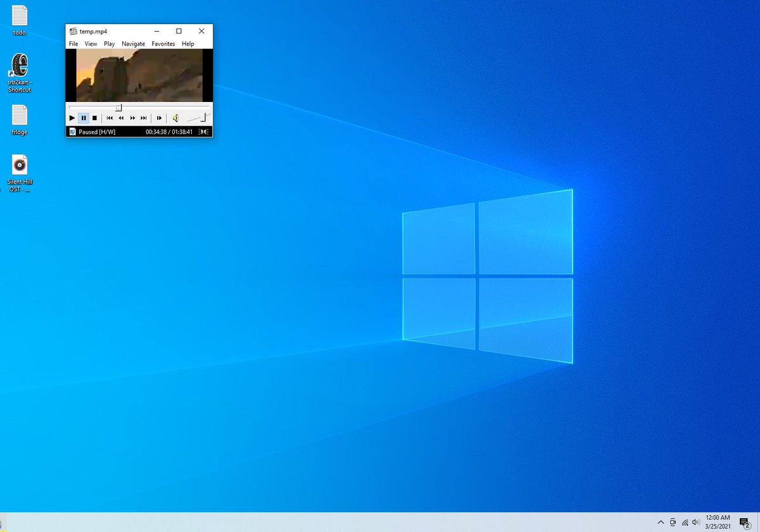This screenshot has height=532, width=760.
Task: Adjust the volume slider in player
Action: (198, 118)
